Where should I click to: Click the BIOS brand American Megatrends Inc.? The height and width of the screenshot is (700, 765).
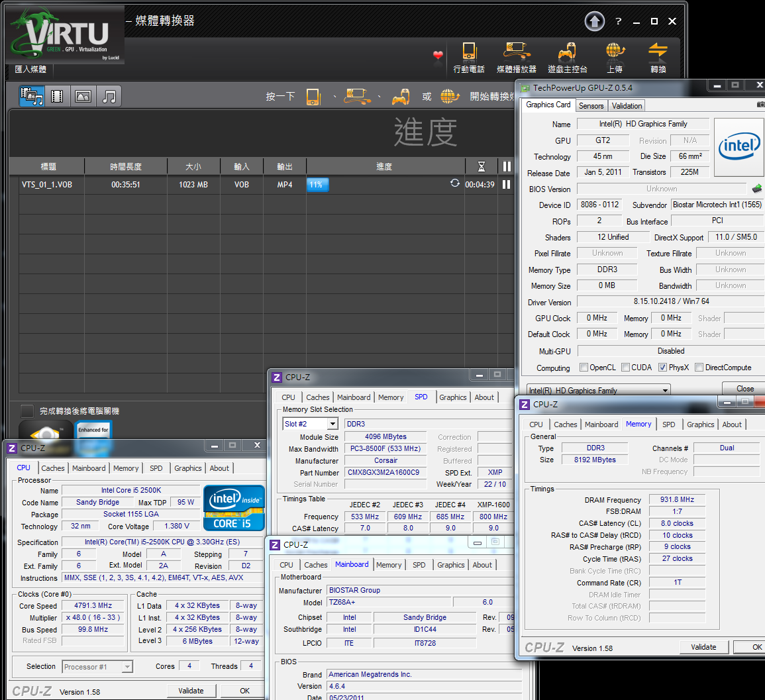[x=423, y=674]
